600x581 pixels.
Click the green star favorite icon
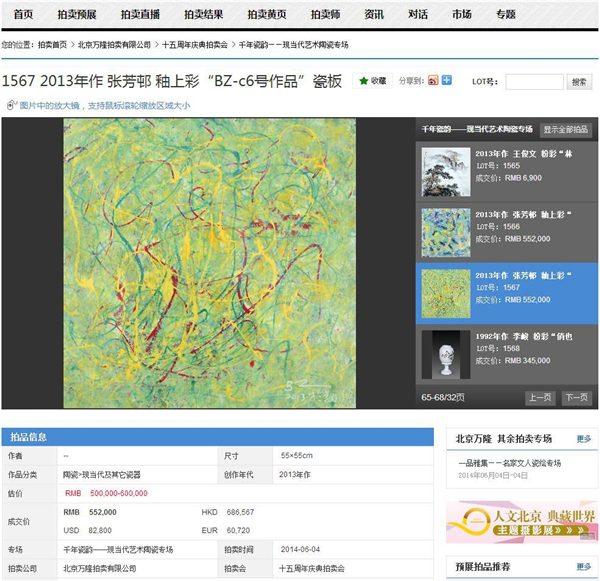click(364, 81)
